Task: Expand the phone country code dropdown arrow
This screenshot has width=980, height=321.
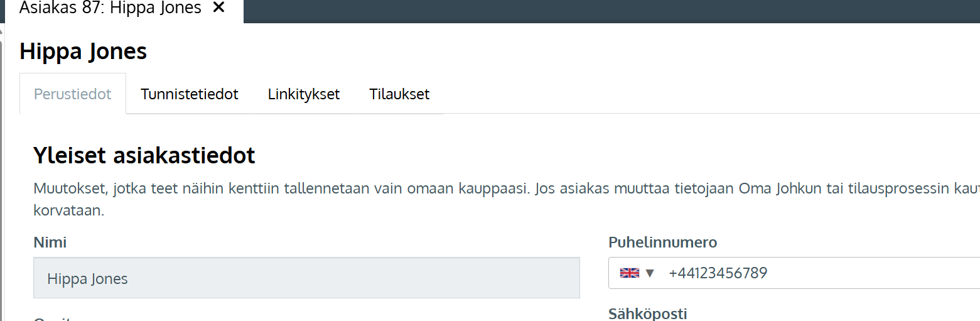Action: [650, 273]
